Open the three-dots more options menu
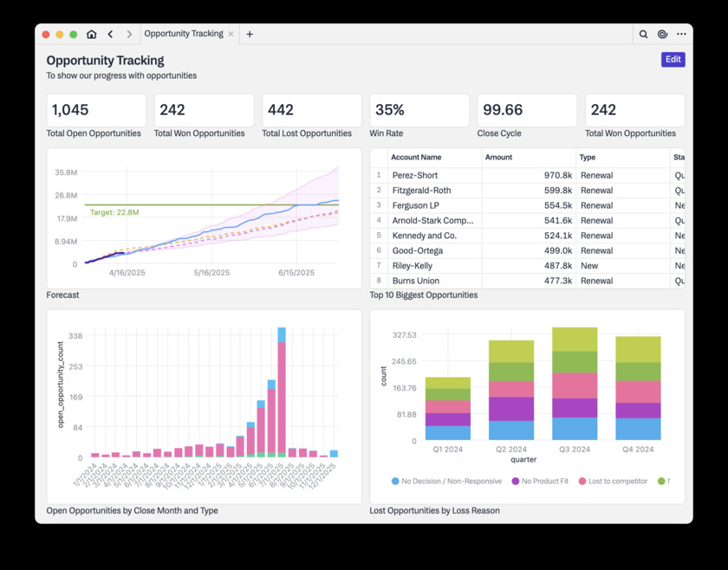 tap(681, 35)
